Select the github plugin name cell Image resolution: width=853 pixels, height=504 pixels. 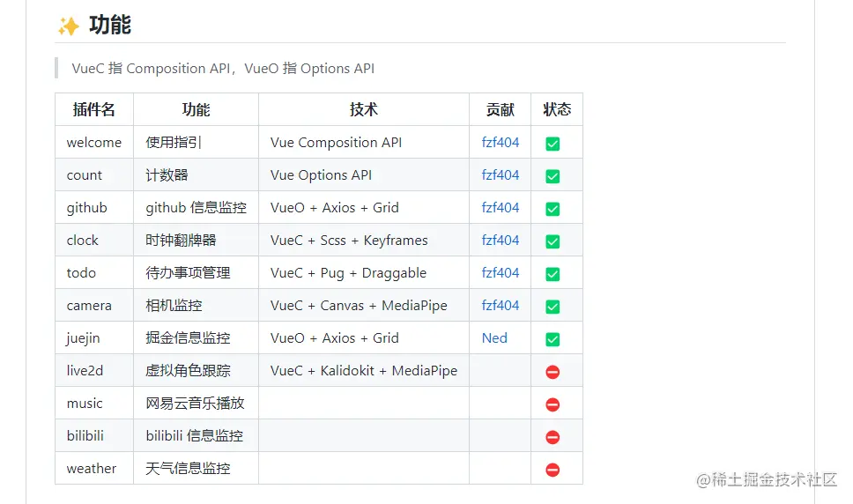[x=94, y=208]
